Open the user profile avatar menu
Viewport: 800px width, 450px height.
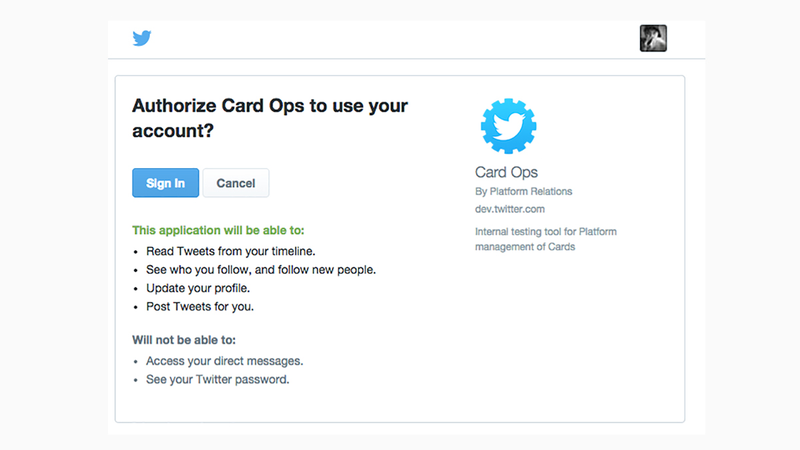[x=653, y=38]
